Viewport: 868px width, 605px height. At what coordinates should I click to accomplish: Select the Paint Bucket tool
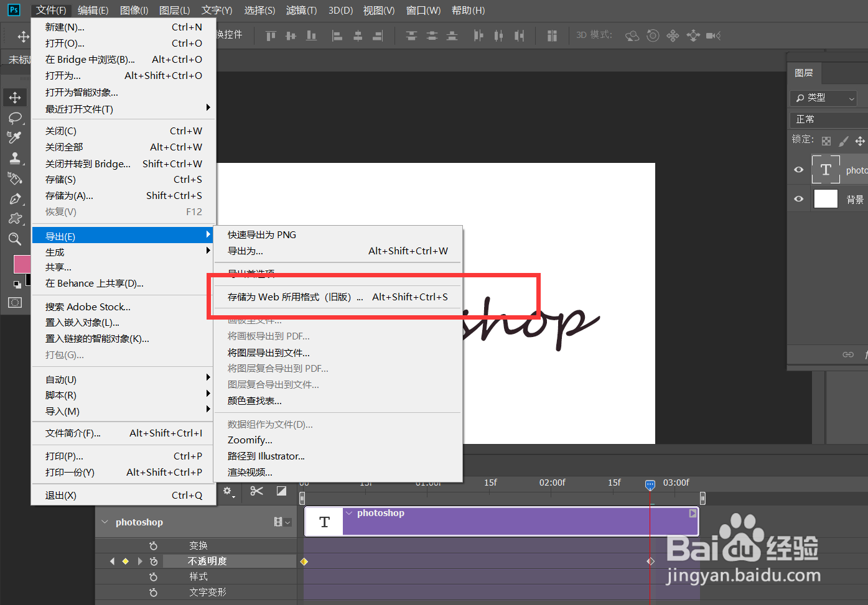click(15, 178)
